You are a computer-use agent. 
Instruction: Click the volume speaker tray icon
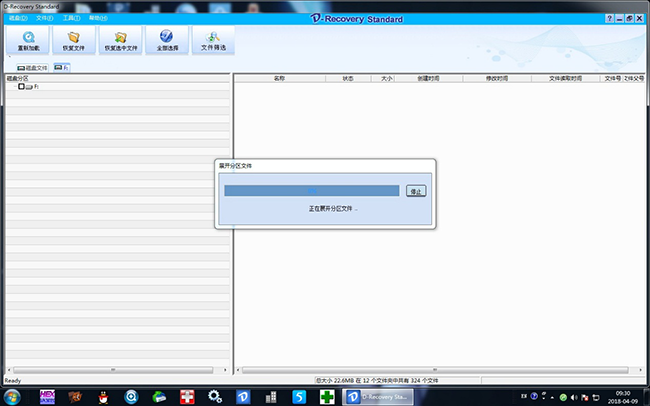[574, 397]
